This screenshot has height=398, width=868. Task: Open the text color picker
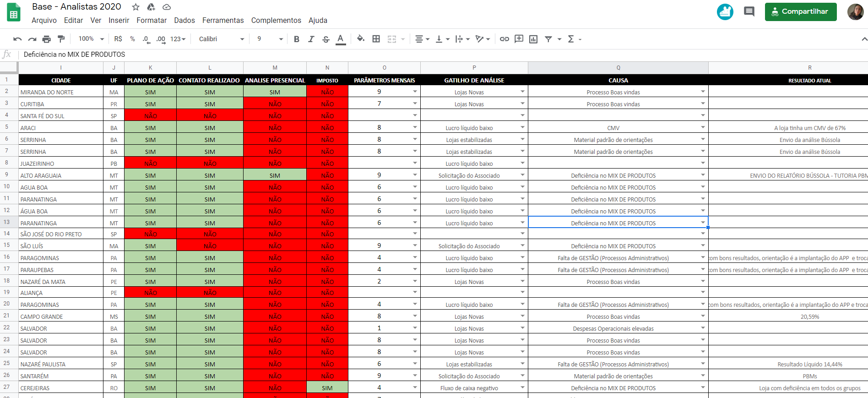click(341, 39)
